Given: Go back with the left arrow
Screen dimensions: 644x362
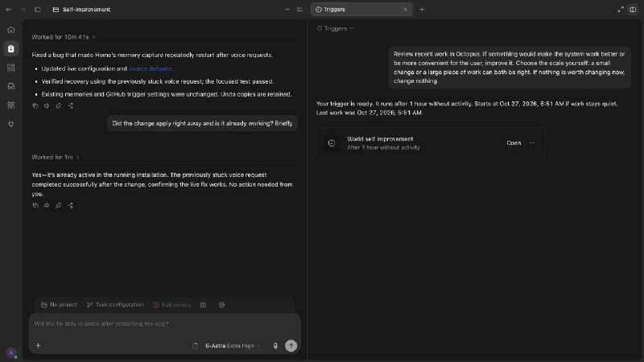Looking at the screenshot, I should point(9,10).
